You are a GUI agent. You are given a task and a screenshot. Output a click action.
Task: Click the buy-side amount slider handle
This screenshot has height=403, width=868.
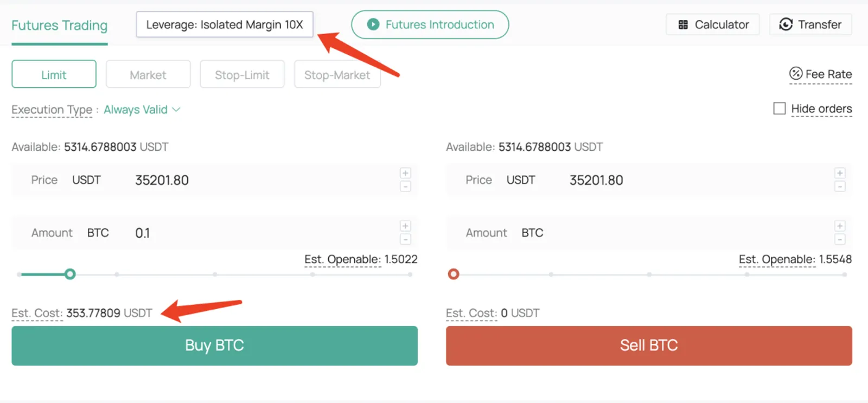[x=70, y=274]
